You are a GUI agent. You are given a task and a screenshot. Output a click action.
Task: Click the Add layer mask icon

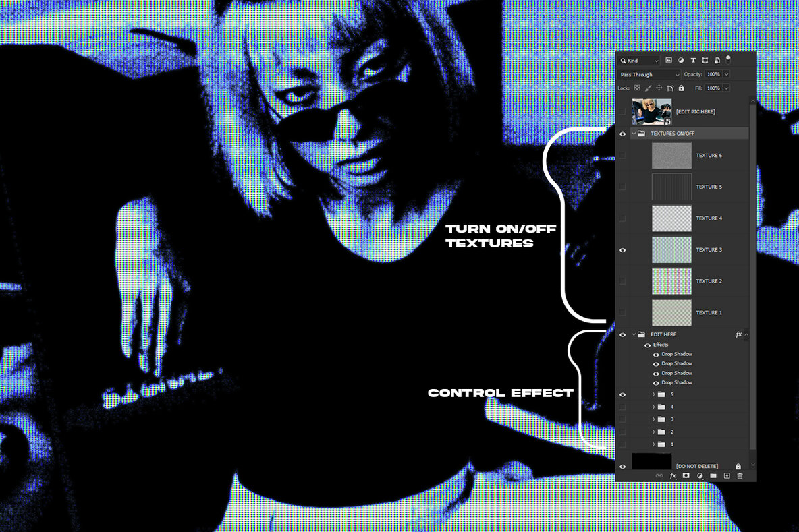click(x=686, y=475)
